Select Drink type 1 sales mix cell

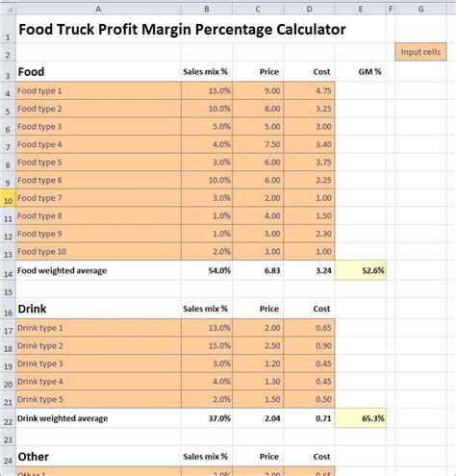(x=207, y=328)
